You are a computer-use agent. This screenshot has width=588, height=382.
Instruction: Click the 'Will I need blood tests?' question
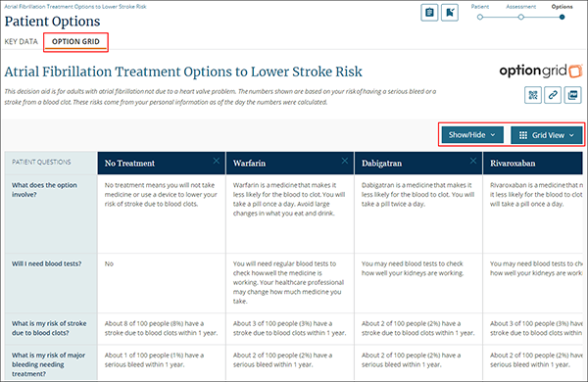tap(46, 263)
